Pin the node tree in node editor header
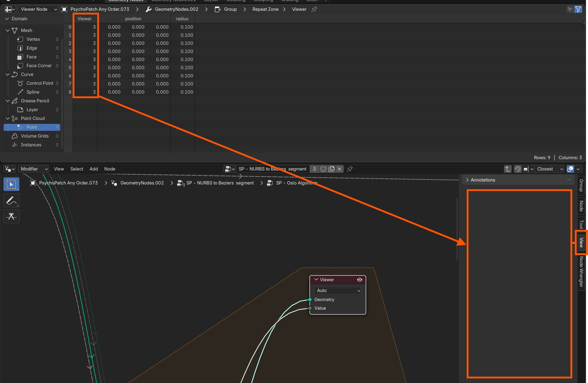588x383 pixels. pos(350,169)
